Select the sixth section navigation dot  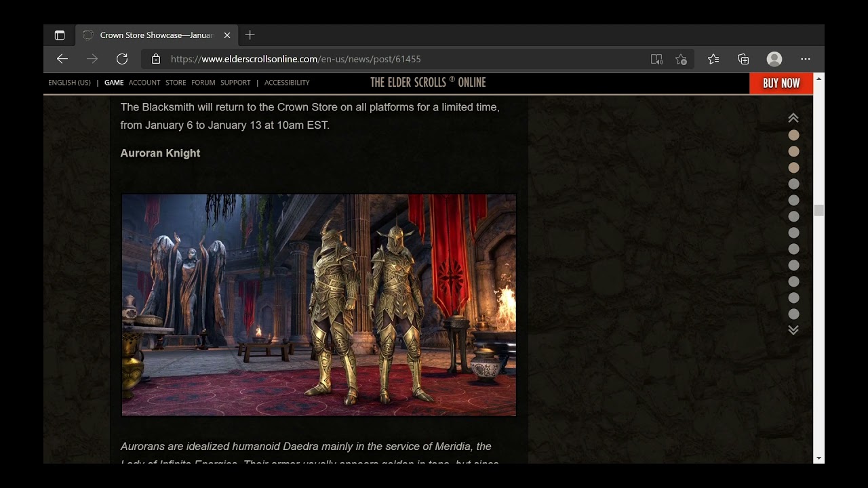tap(793, 216)
